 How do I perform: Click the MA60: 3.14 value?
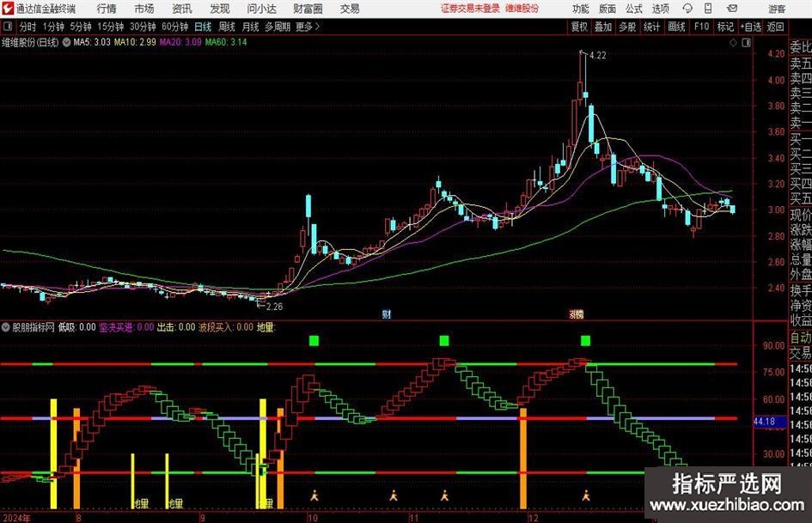click(x=226, y=42)
